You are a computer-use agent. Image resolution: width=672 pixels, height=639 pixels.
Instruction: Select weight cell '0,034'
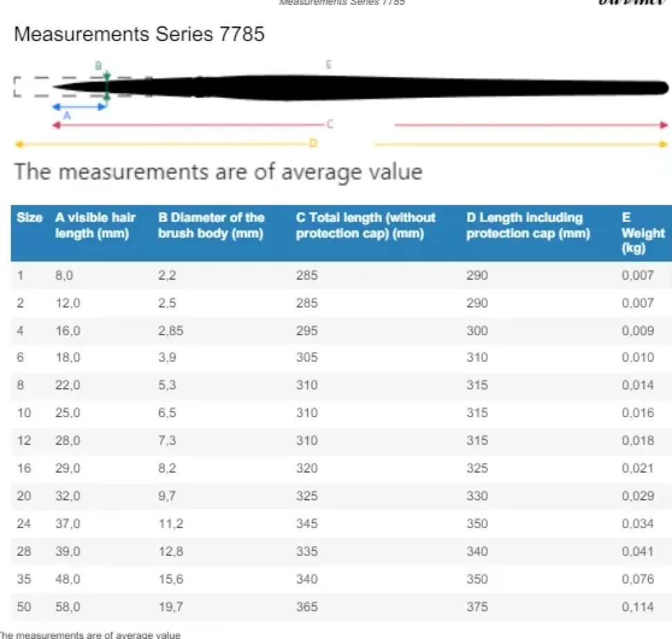pos(638,524)
